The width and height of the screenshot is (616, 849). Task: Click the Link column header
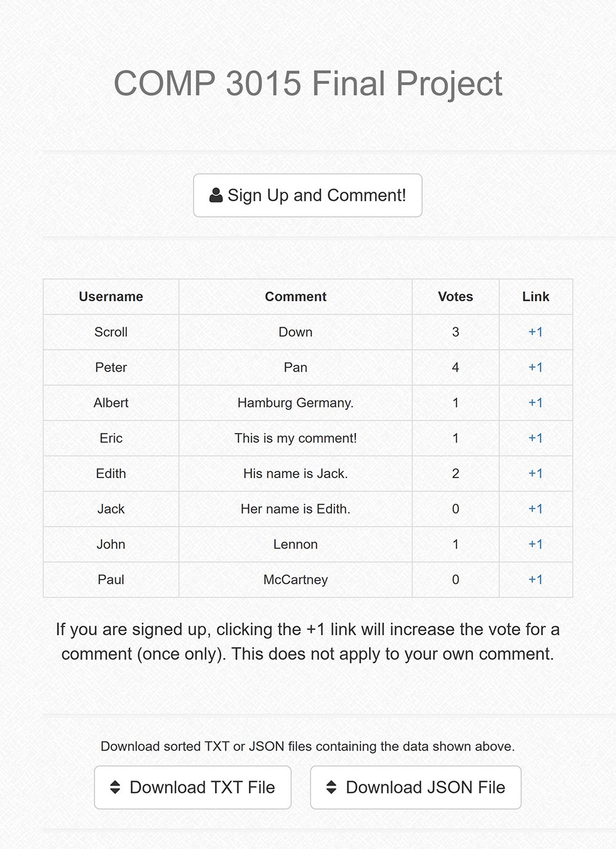536,297
